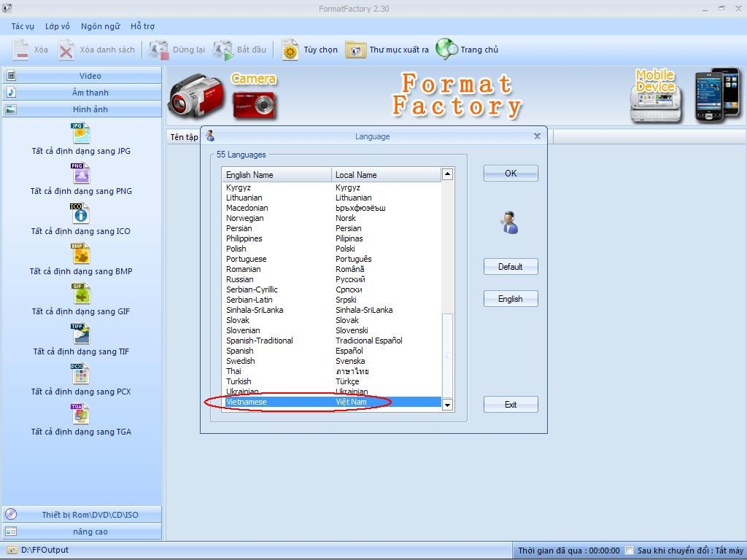Click the Mobile Device phones icon
This screenshot has width=747, height=560.
pyautogui.click(x=718, y=95)
